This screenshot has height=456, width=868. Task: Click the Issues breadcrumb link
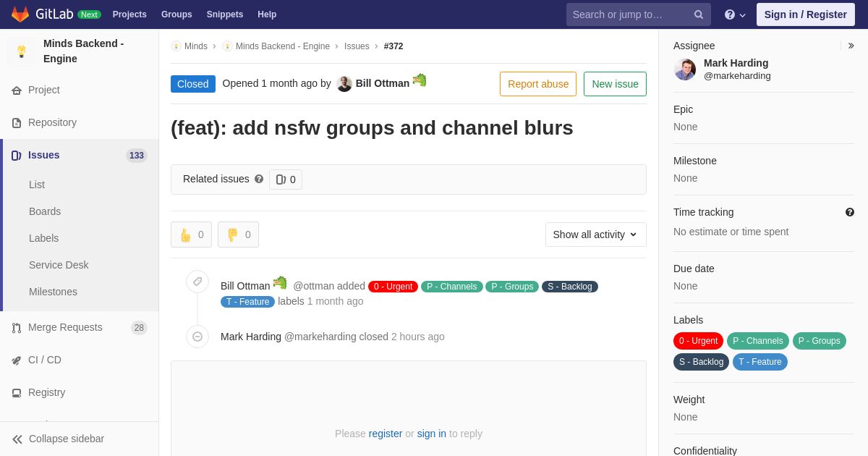coord(357,46)
